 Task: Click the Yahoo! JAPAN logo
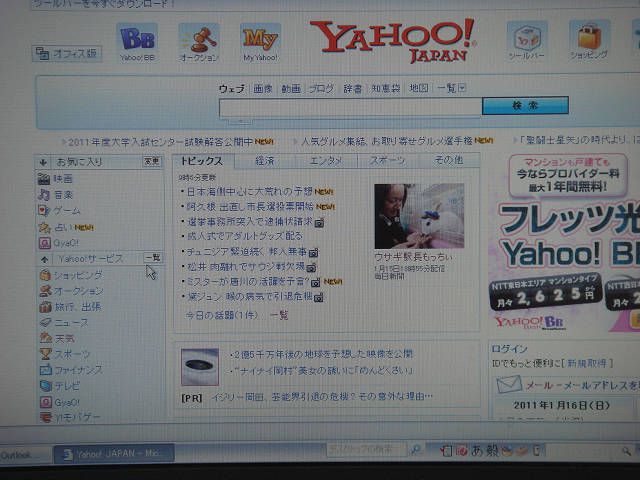click(x=393, y=40)
